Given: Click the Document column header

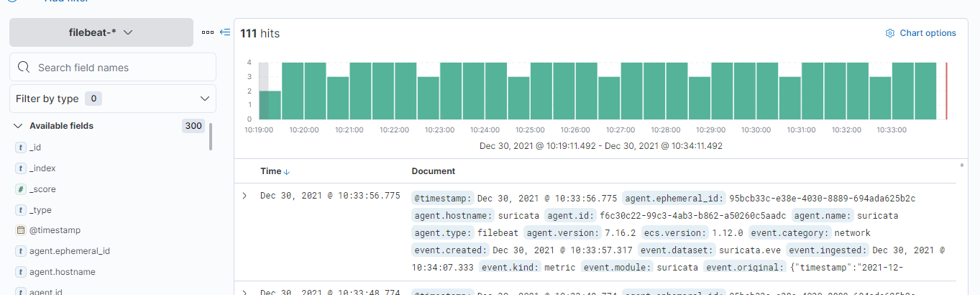Looking at the screenshot, I should pyautogui.click(x=434, y=171).
